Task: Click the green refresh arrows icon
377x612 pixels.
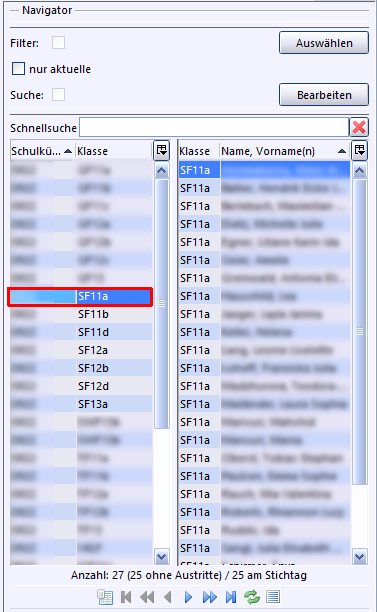Action: (x=252, y=597)
